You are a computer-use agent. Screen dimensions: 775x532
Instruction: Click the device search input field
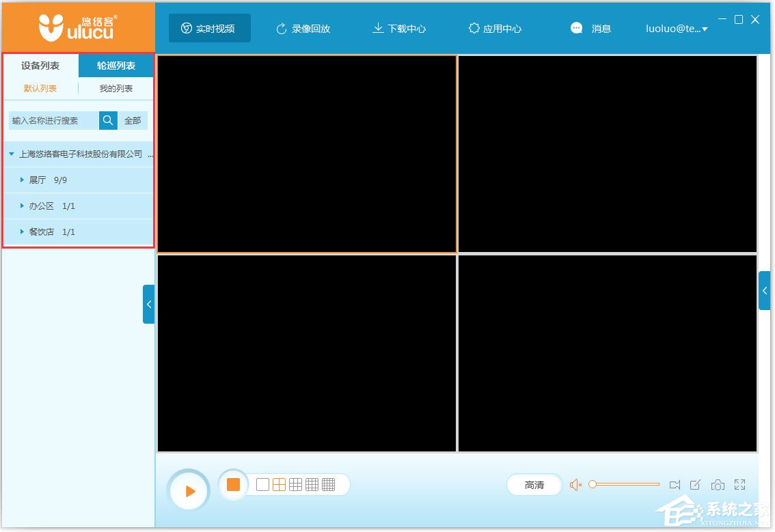(51, 120)
